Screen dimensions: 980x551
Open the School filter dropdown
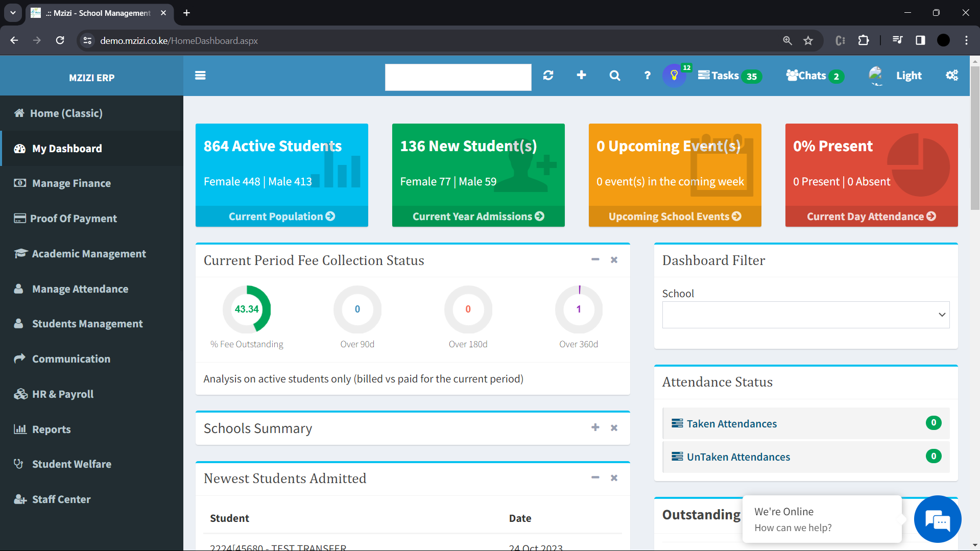point(806,315)
